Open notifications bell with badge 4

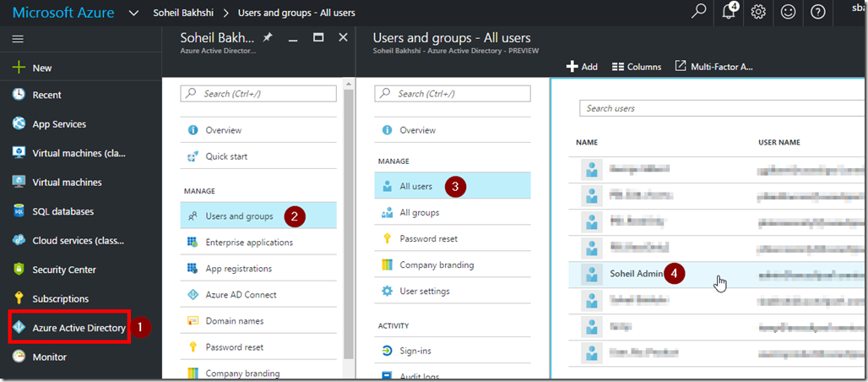point(730,11)
